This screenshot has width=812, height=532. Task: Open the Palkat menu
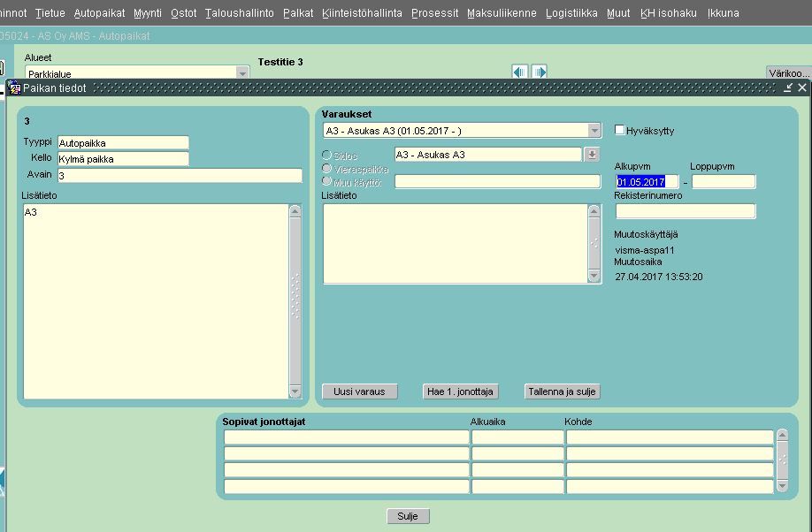point(298,13)
